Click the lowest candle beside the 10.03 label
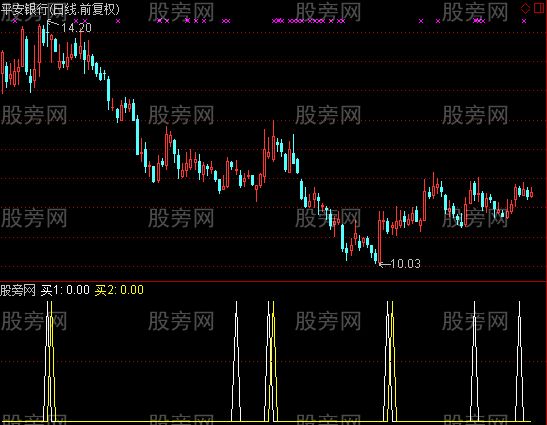The image size is (547, 425). [380, 238]
